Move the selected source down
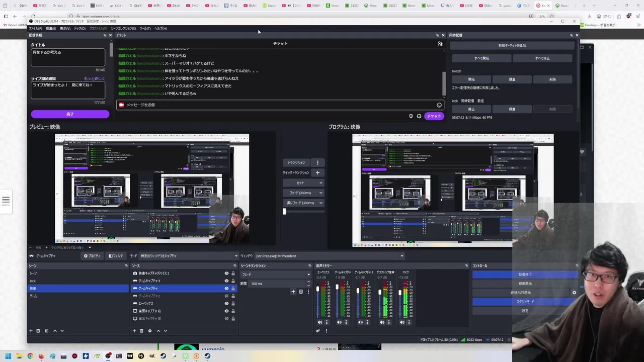Viewport: 644px width, 362px height. click(165, 331)
